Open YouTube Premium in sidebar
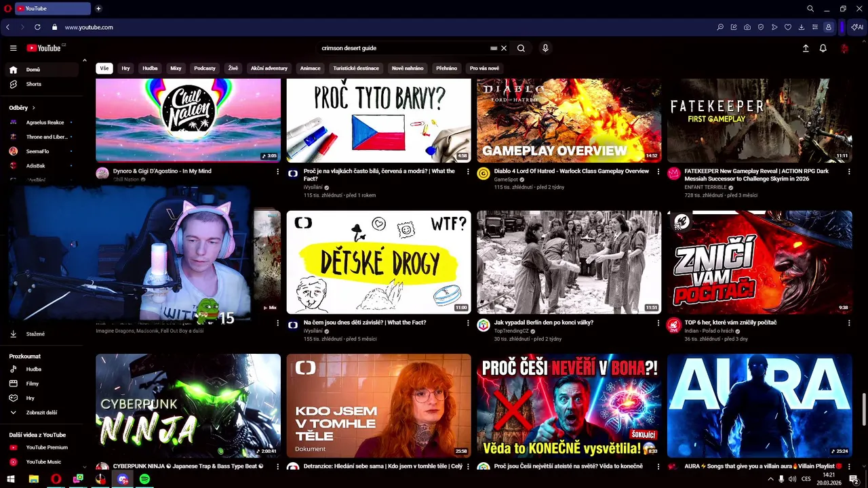The width and height of the screenshot is (868, 488). click(43, 447)
